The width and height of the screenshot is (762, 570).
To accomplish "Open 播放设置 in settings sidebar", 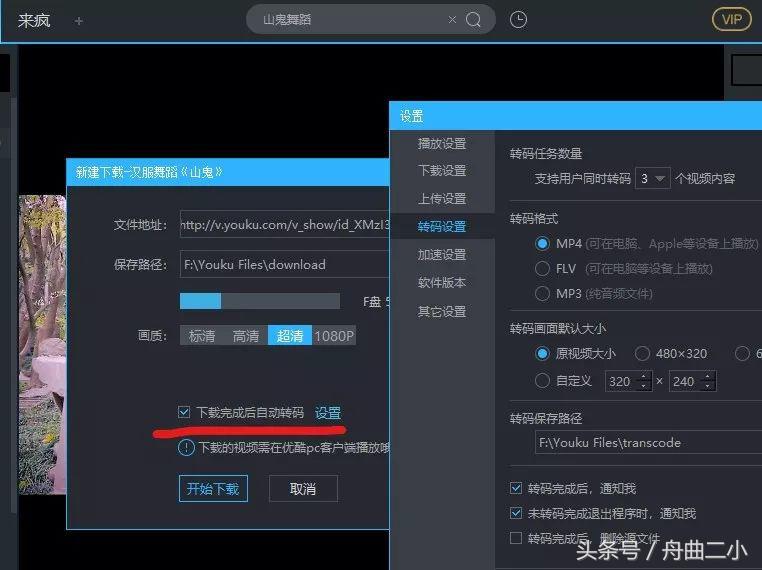I will click(x=442, y=143).
